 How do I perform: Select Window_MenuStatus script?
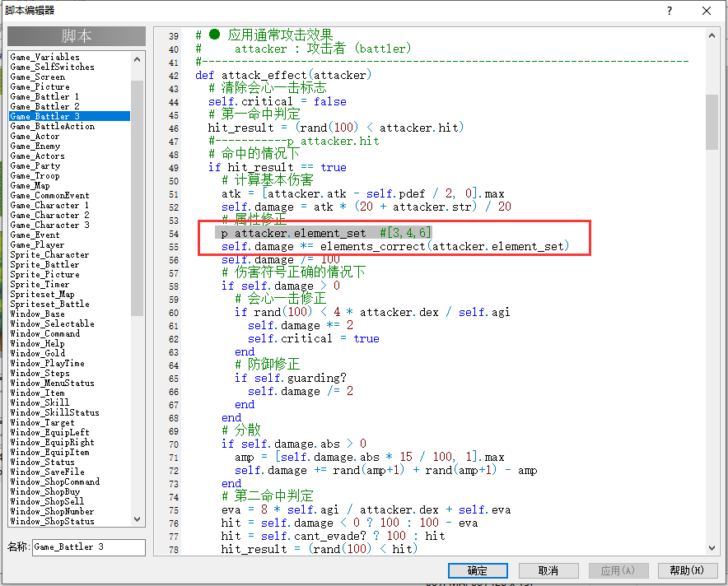(52, 384)
